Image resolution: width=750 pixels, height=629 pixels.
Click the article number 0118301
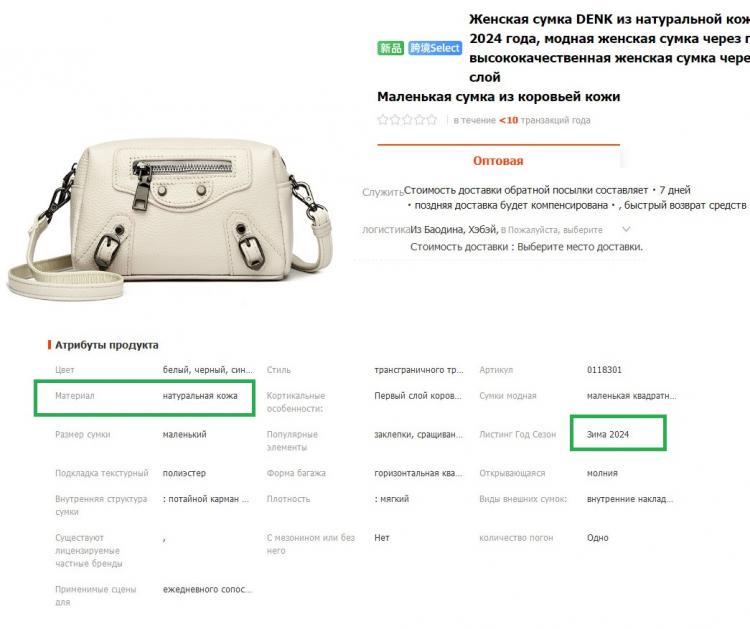tap(604, 370)
